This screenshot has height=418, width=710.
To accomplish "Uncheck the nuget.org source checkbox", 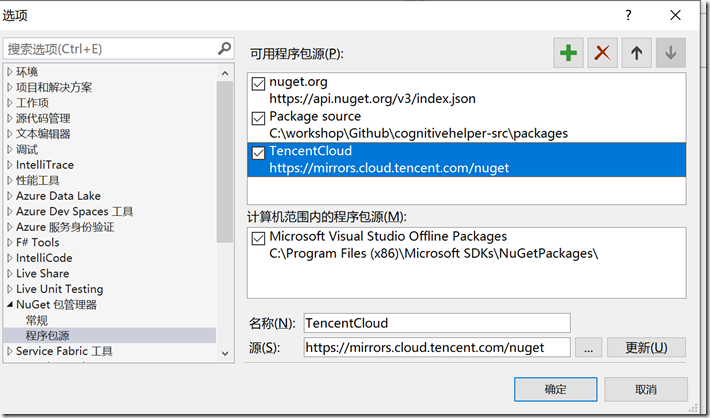I will 258,84.
